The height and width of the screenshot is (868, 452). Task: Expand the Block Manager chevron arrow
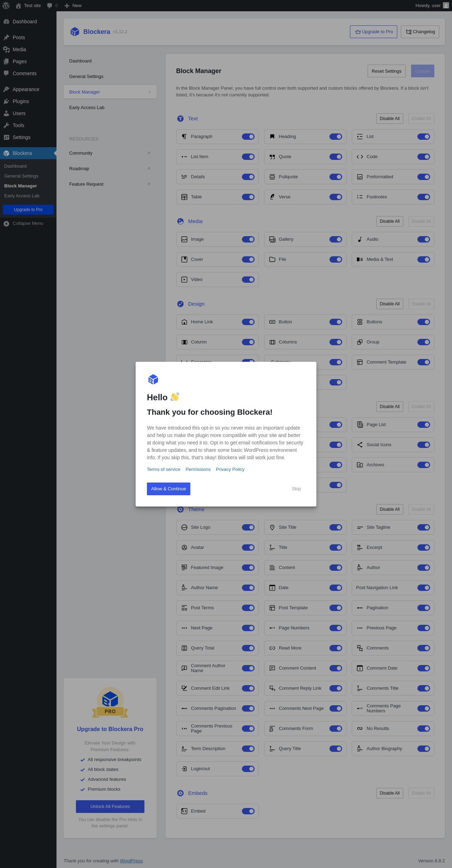click(x=150, y=92)
